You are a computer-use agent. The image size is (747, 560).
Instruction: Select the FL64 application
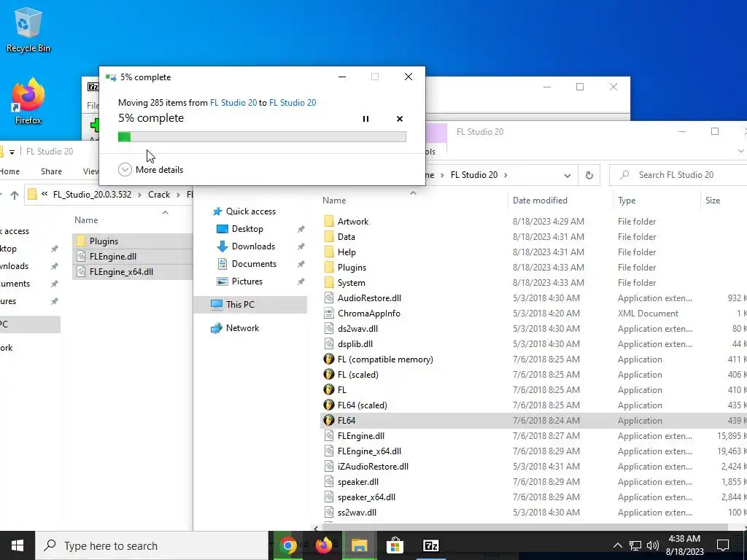tap(347, 421)
